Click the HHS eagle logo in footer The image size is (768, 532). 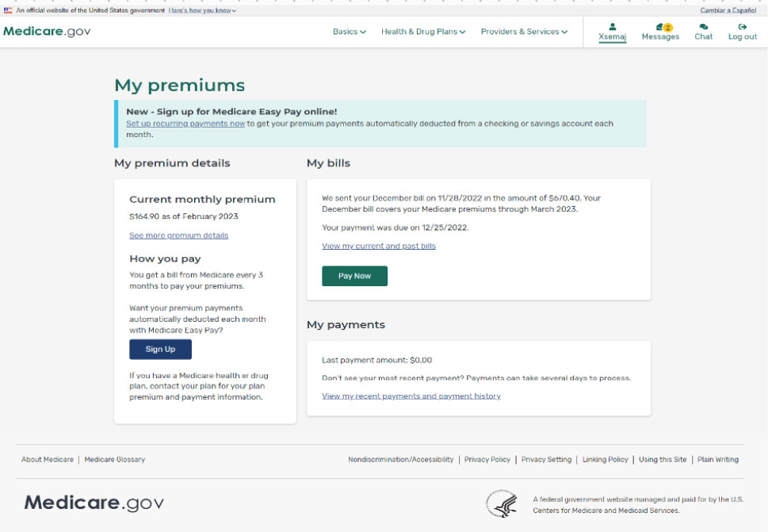(x=502, y=503)
